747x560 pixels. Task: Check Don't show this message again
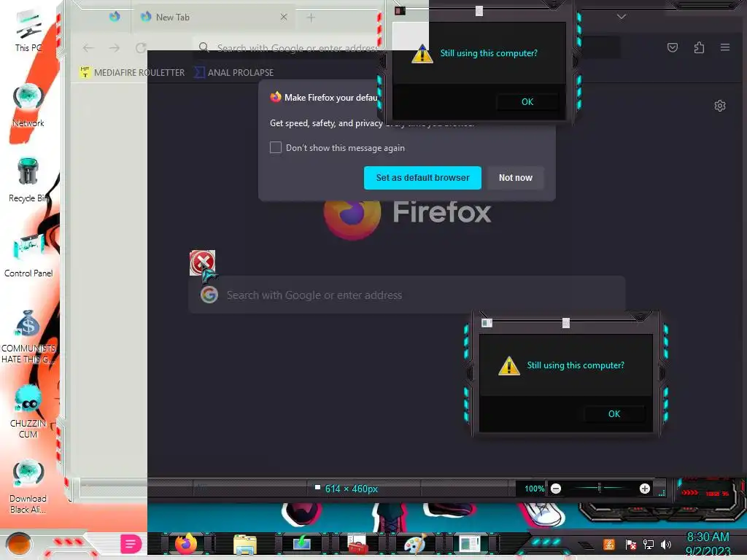pyautogui.click(x=276, y=147)
